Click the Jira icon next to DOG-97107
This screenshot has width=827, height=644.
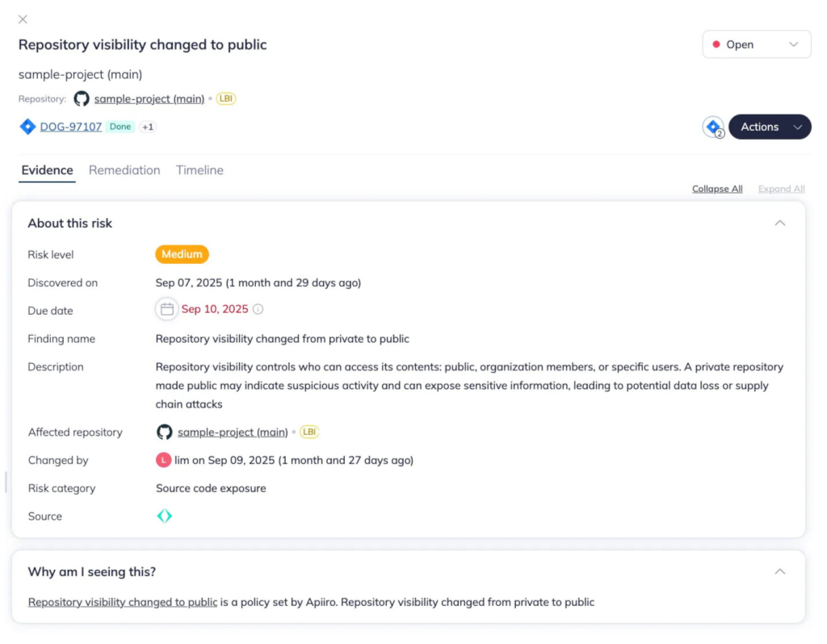tap(27, 127)
